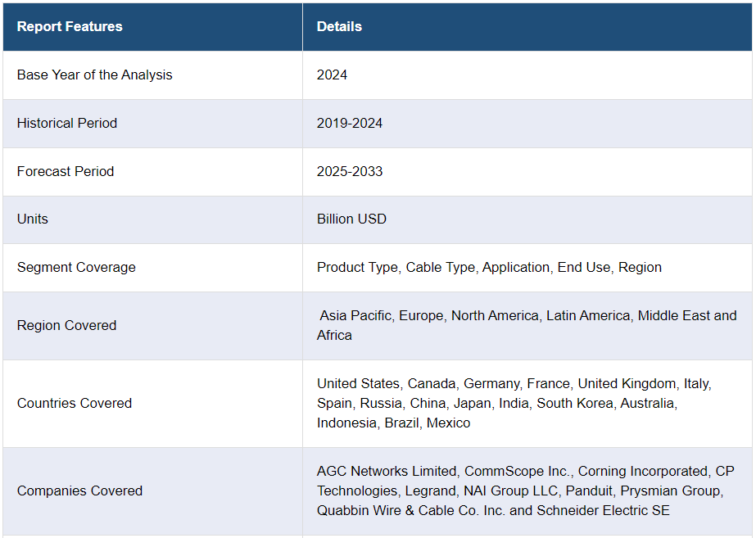Click the base year value 2024
This screenshot has width=756, height=538.
coord(332,75)
